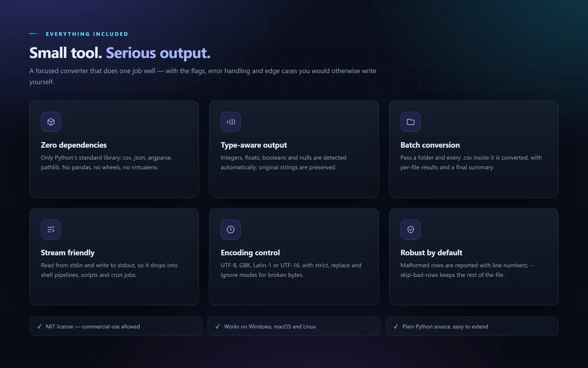This screenshot has width=588, height=368.
Task: Click the "A focused converter" intro paragraph
Action: tap(203, 76)
